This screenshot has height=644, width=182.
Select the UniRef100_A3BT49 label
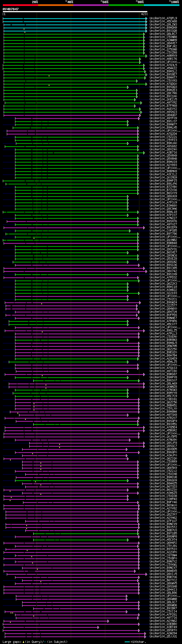[x=163, y=627]
